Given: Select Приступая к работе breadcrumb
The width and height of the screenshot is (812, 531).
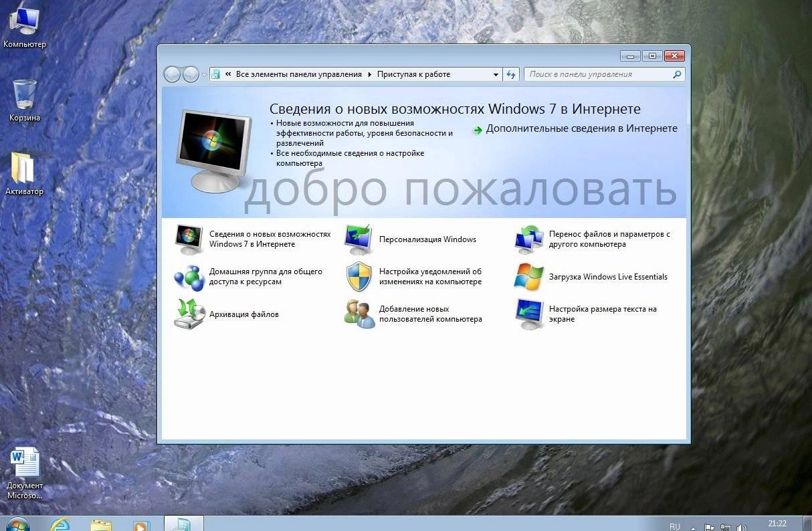Looking at the screenshot, I should pos(413,75).
